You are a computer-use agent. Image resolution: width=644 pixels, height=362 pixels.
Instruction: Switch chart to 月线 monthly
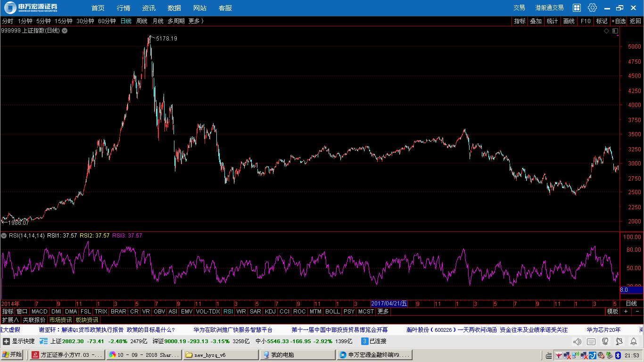(158, 21)
